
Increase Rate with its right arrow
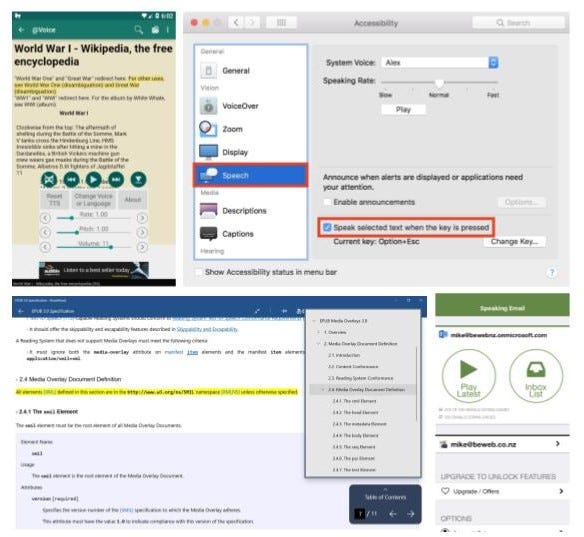[142, 218]
